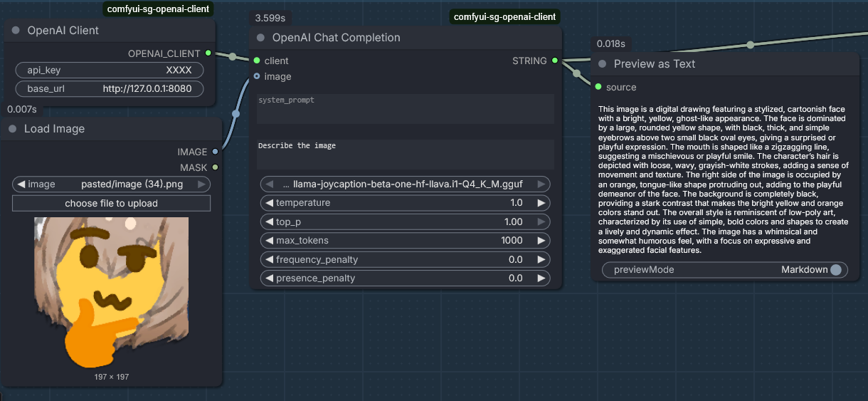Click the system_prompt text box
The image size is (868, 401).
(x=406, y=109)
